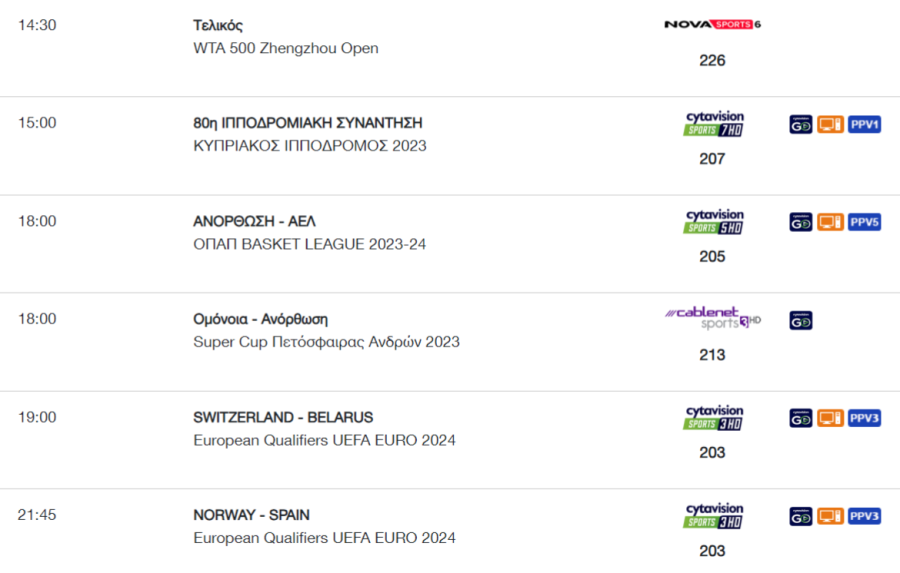Click the PPV3 badge for SWITZERLAND - BELARUS
This screenshot has width=900, height=573.
pyautogui.click(x=864, y=418)
